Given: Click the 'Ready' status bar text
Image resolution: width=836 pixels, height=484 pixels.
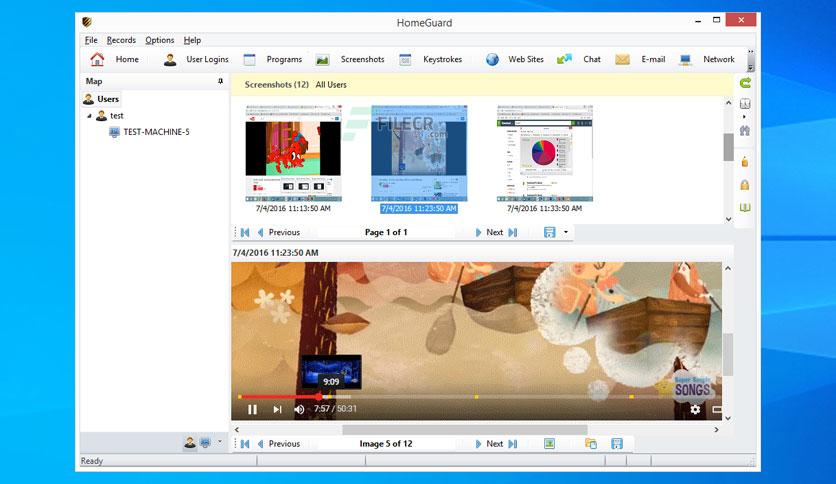Looking at the screenshot, I should point(92,461).
